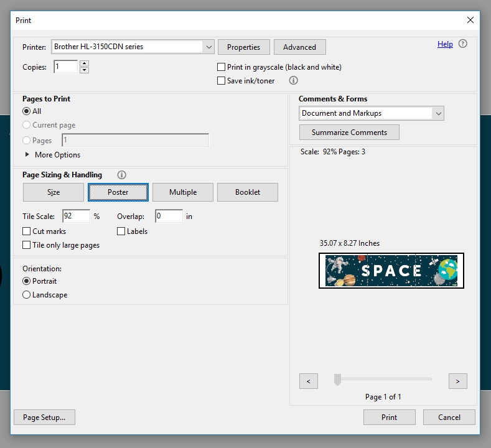This screenshot has width=491, height=448.
Task: Switch to the Booklet sizing mode
Action: [x=248, y=192]
